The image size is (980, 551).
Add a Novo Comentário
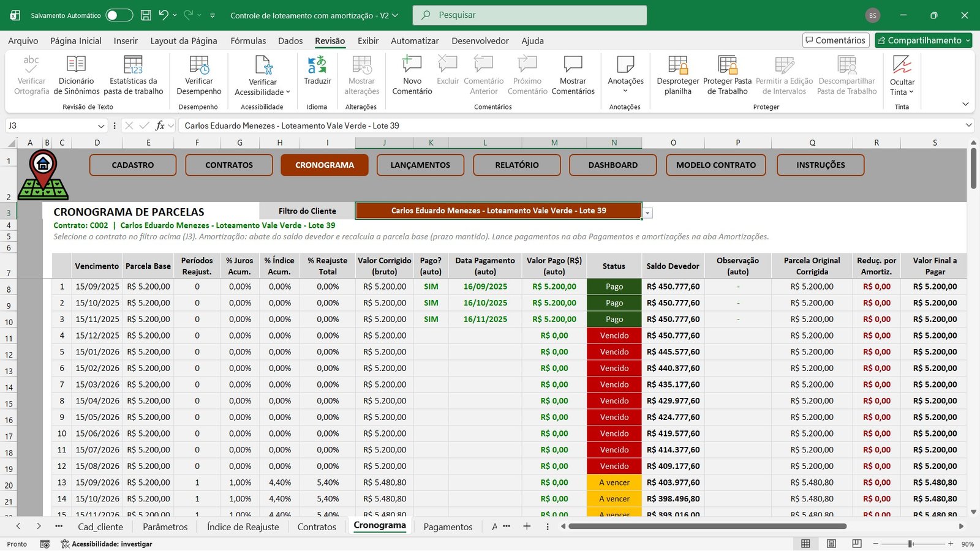[x=412, y=75]
